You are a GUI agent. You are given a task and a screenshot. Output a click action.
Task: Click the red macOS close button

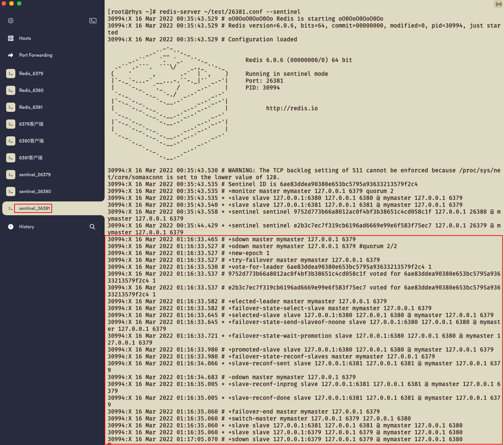[4, 3]
